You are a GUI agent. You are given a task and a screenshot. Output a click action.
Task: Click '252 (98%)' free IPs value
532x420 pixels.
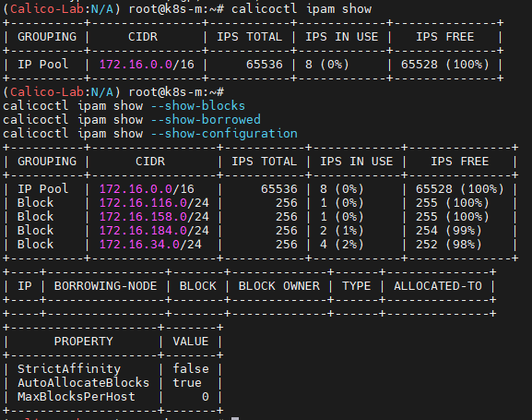[448, 245]
